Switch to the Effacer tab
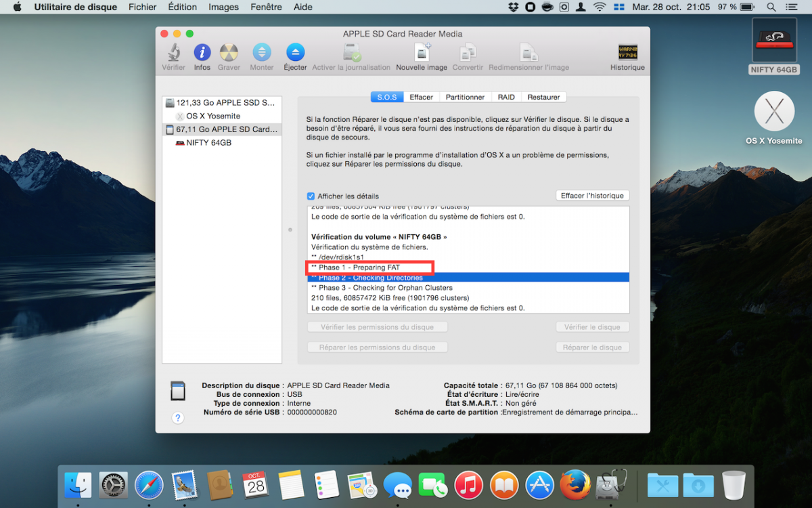This screenshot has height=508, width=812. (422, 97)
